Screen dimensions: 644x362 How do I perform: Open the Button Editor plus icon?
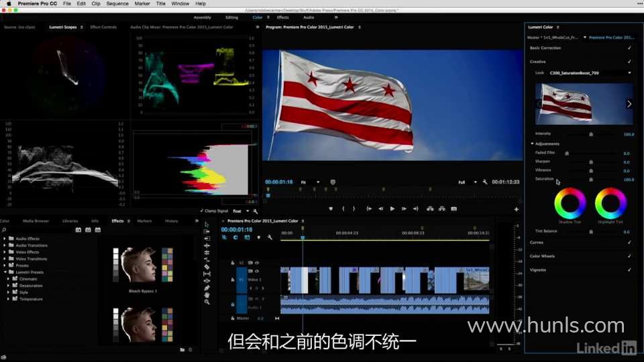click(517, 209)
